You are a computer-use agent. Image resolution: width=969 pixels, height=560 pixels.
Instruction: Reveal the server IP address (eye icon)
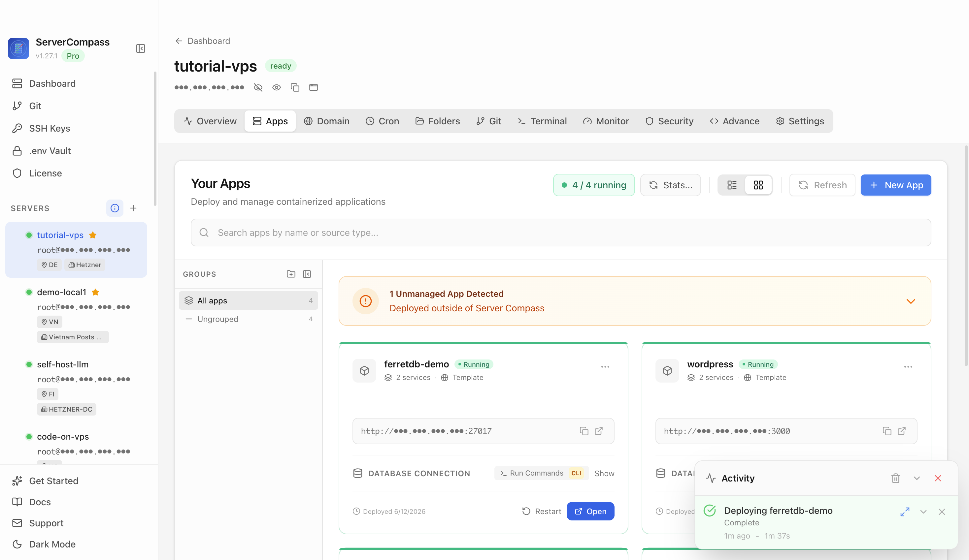click(277, 88)
